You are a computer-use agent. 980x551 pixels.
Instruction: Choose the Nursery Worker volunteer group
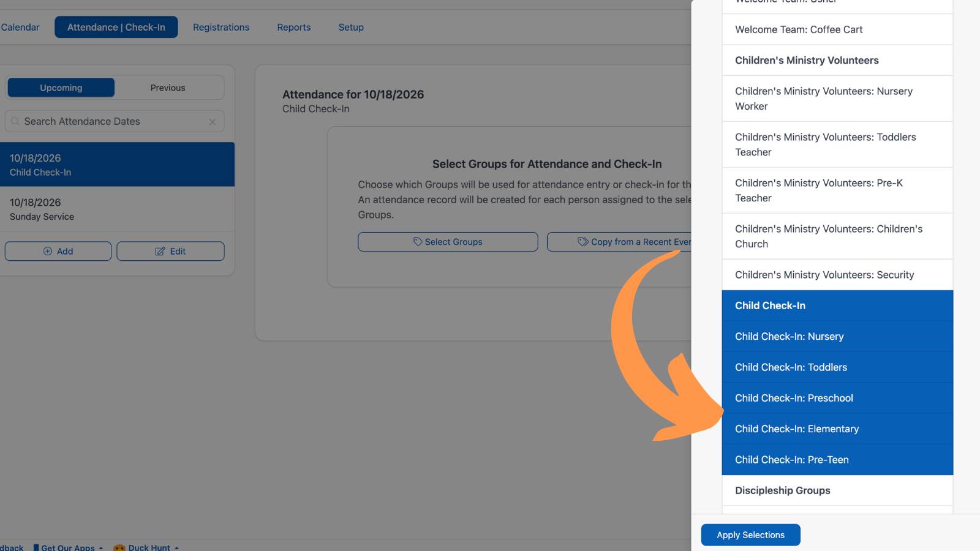837,99
